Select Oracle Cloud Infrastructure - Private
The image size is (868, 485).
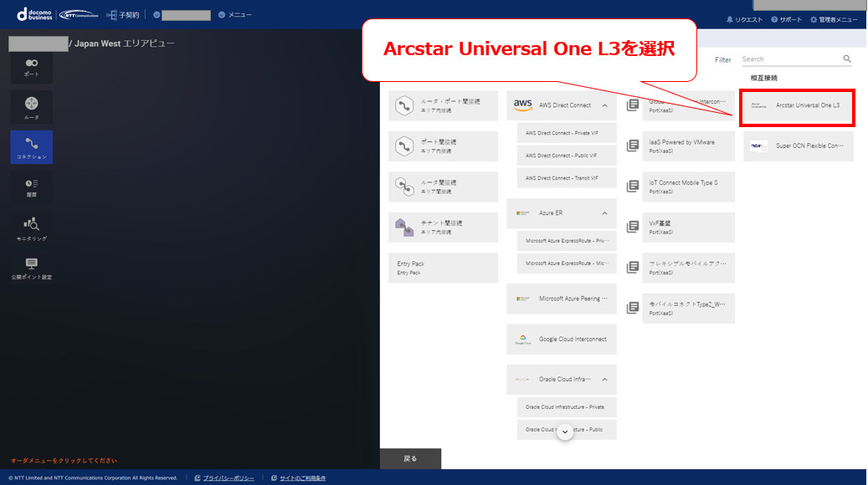[x=567, y=407]
